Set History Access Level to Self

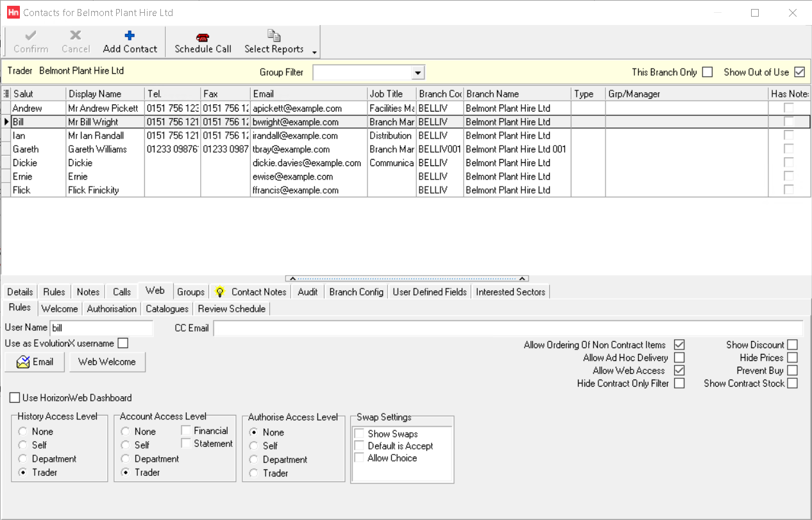pyautogui.click(x=23, y=445)
